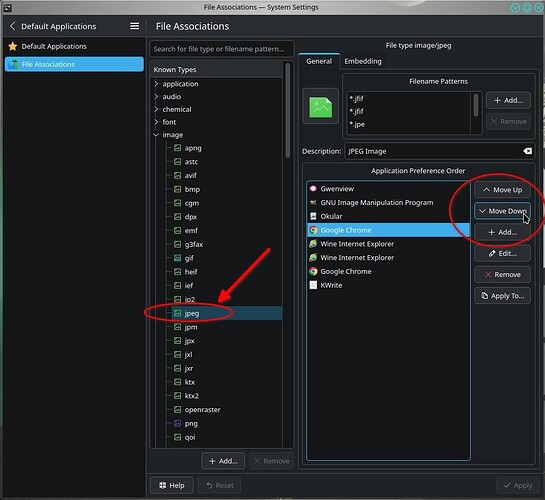This screenshot has width=545, height=500.
Task: Collapse the image type category
Action: tap(156, 135)
